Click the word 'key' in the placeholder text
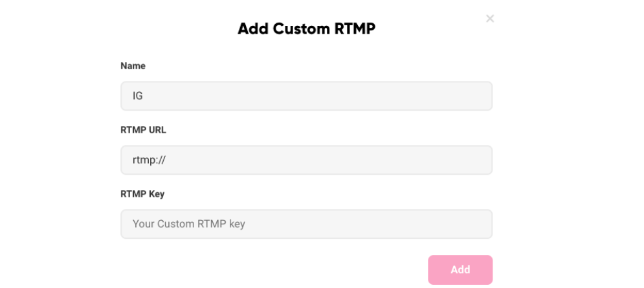Image resolution: width=644 pixels, height=288 pixels. 236,224
